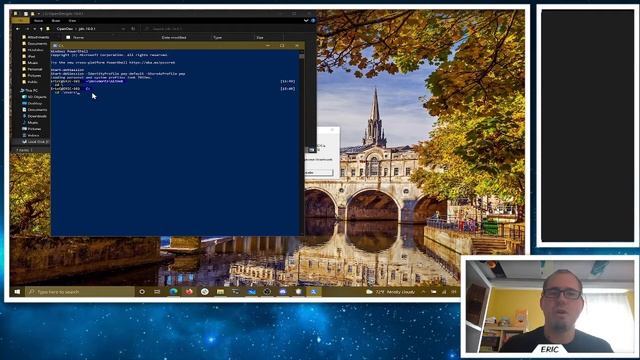
Task: Sort files by the Type column
Action: 218,37
